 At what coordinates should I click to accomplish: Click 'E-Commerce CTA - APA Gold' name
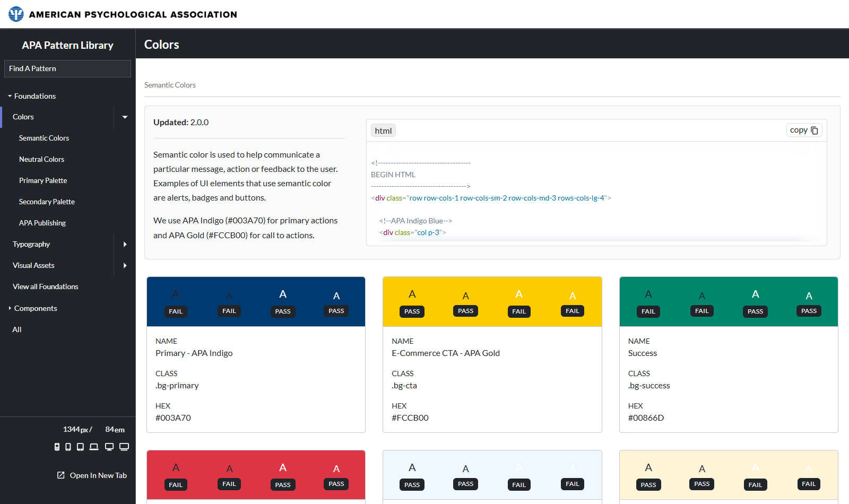point(446,353)
